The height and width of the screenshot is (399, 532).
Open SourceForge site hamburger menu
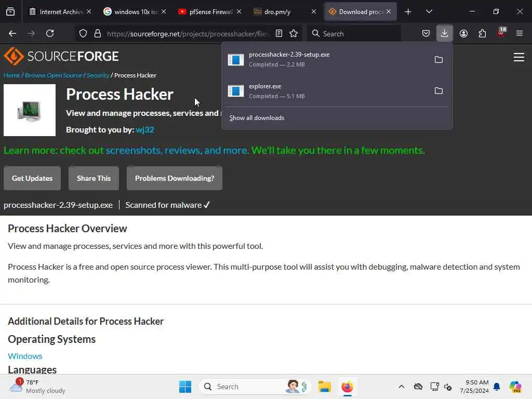[x=519, y=57]
